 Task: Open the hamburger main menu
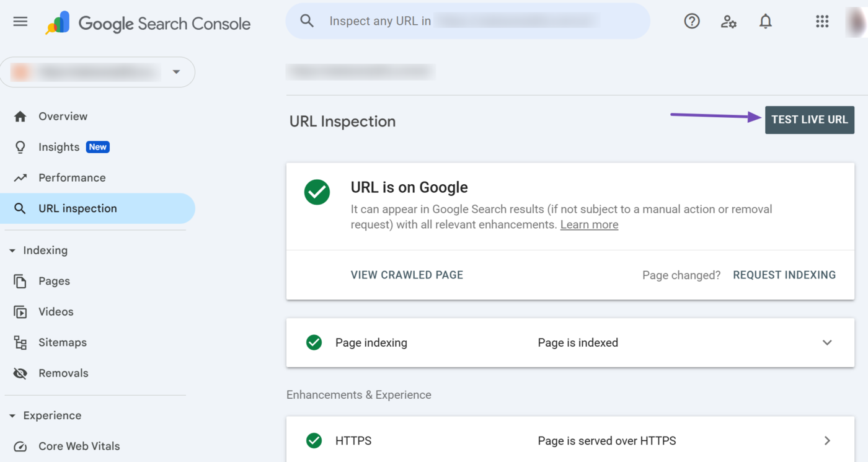pos(20,22)
